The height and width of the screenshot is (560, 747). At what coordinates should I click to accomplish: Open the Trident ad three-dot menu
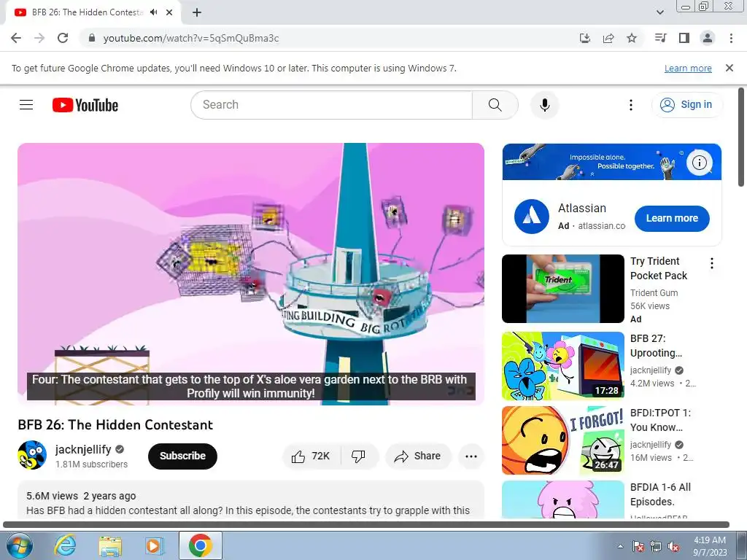click(712, 263)
